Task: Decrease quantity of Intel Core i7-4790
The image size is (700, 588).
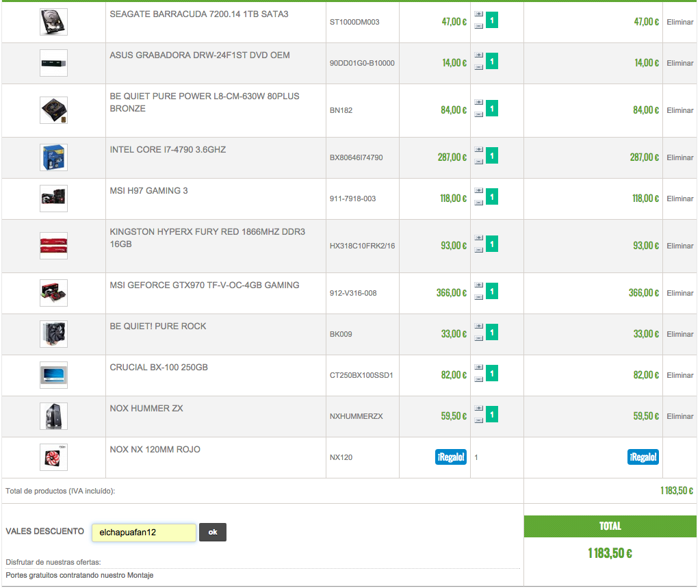Action: tap(478, 162)
